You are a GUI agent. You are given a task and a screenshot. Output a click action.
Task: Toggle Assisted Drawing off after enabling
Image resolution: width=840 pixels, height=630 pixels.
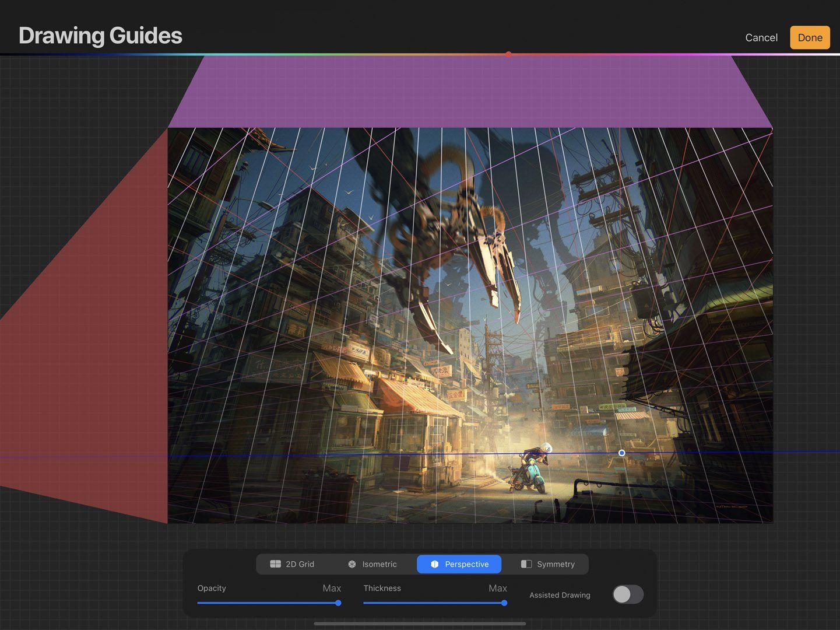tap(628, 594)
